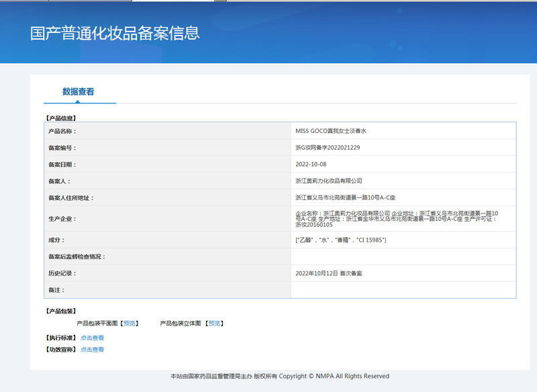Click the 【产品信息】 section heading
The image size is (537, 392).
point(61,118)
